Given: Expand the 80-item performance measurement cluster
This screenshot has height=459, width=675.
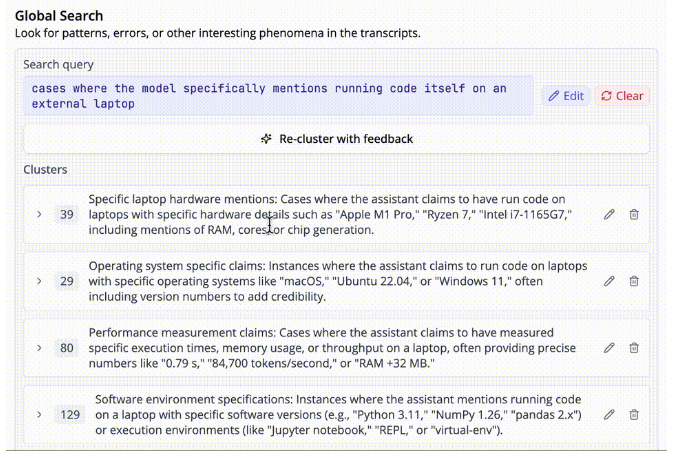Looking at the screenshot, I should coord(39,348).
